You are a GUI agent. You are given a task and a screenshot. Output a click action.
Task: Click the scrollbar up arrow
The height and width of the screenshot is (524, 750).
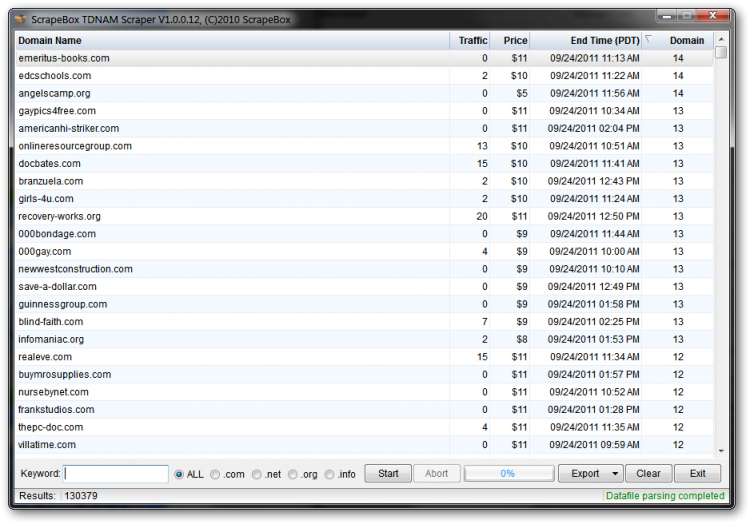pyautogui.click(x=721, y=39)
